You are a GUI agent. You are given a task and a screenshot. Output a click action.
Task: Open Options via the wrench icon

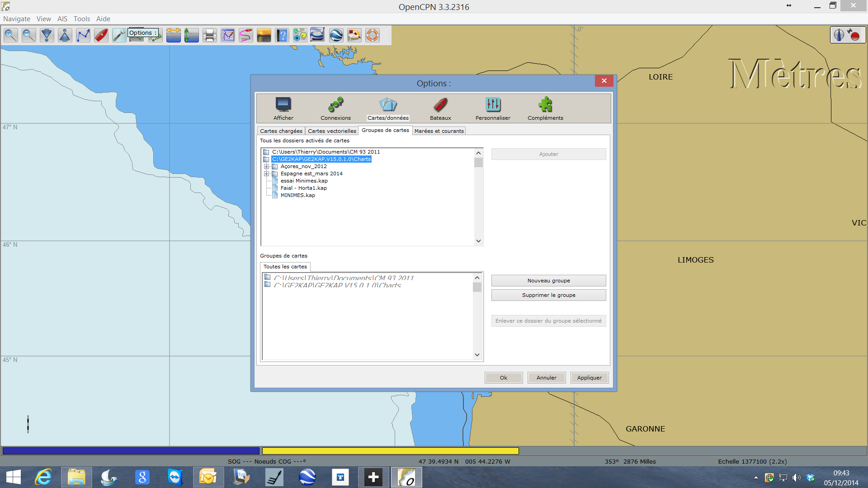(x=119, y=35)
